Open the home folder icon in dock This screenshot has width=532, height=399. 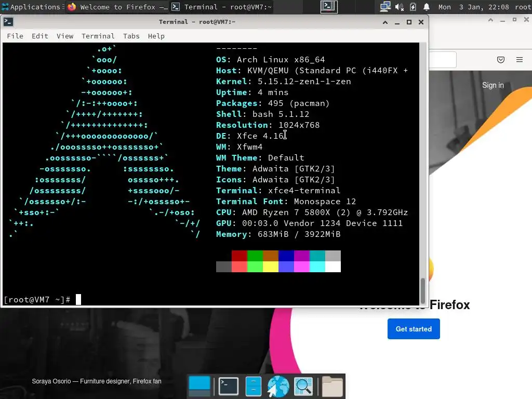pos(332,386)
